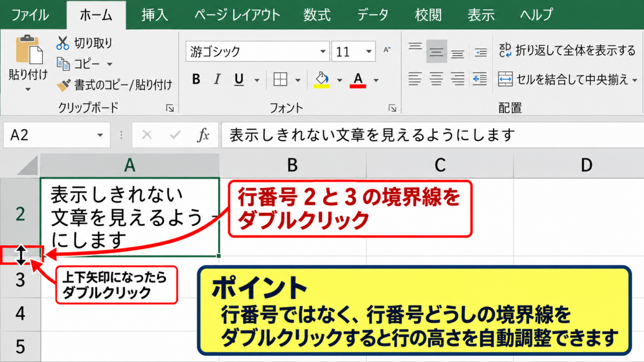Cut selection with 切り取り
Screen dimensions: 644x362
(x=85, y=43)
